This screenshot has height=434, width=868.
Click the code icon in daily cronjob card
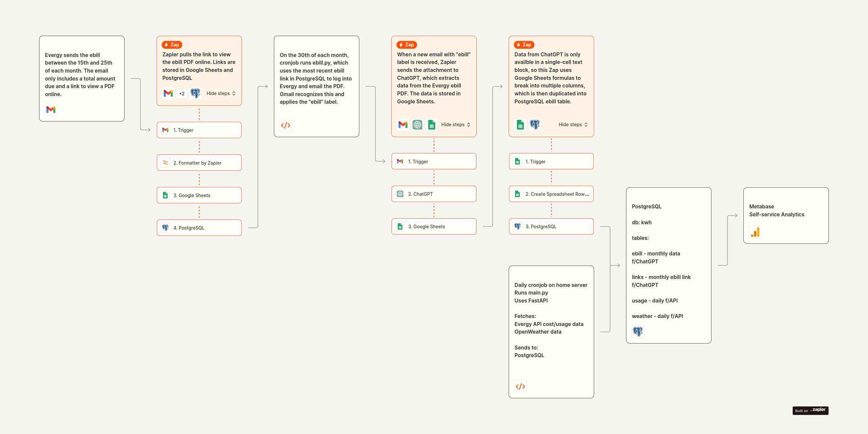[x=520, y=387]
